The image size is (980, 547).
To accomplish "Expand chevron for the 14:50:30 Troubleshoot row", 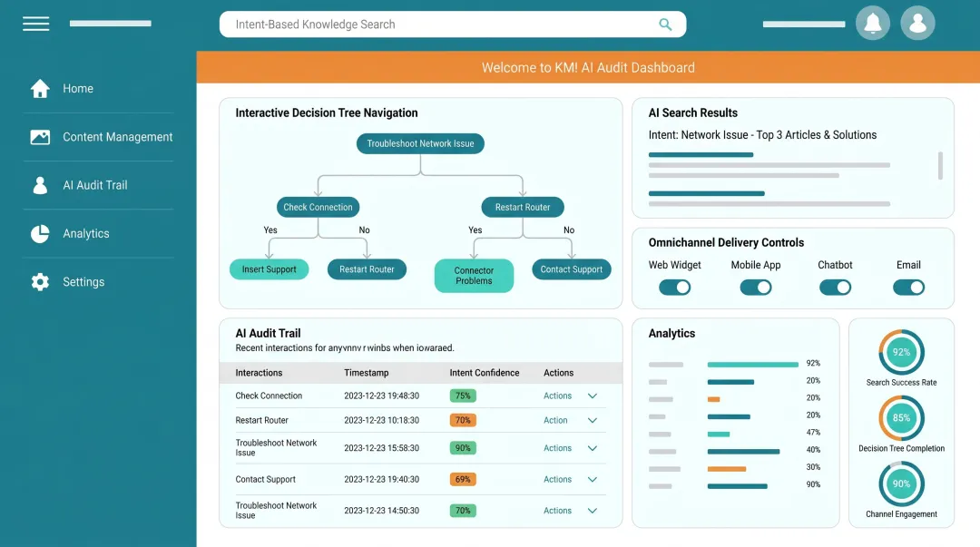I will pos(593,511).
